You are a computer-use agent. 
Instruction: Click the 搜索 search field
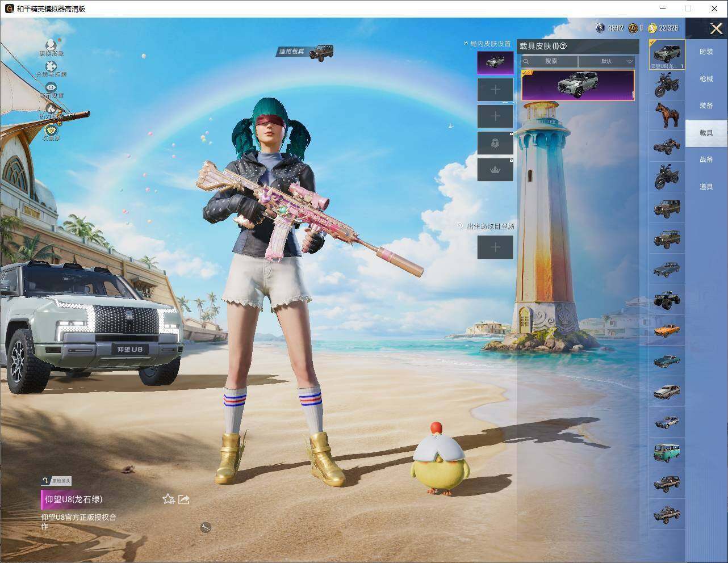pyautogui.click(x=550, y=61)
